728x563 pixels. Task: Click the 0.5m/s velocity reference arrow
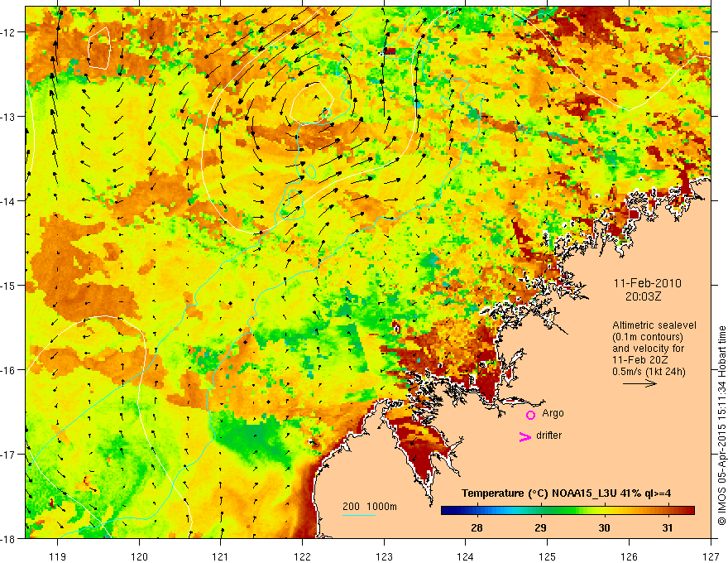point(639,383)
